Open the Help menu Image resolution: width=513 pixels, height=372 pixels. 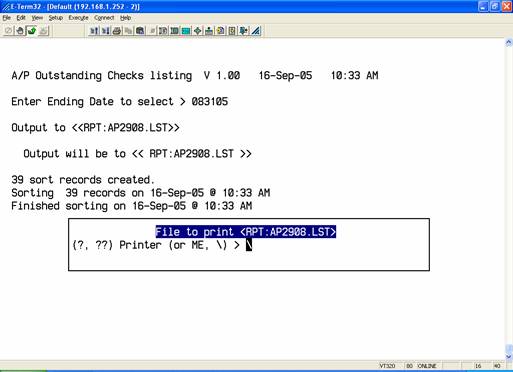125,18
